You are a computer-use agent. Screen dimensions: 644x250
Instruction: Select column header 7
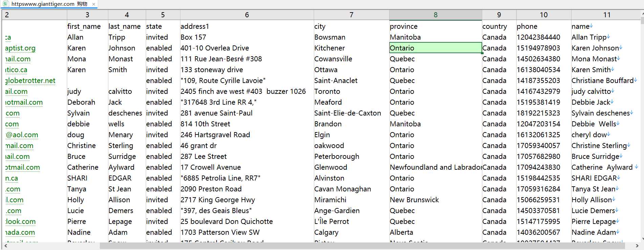tap(351, 15)
